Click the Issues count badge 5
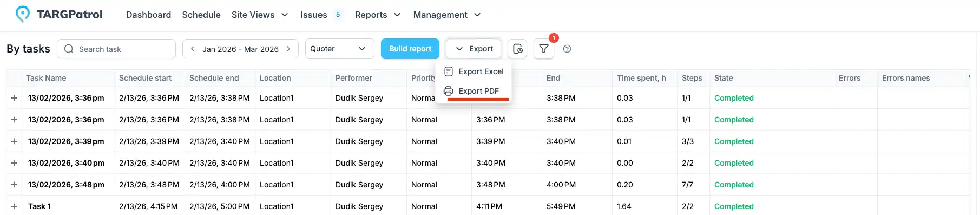 (338, 15)
